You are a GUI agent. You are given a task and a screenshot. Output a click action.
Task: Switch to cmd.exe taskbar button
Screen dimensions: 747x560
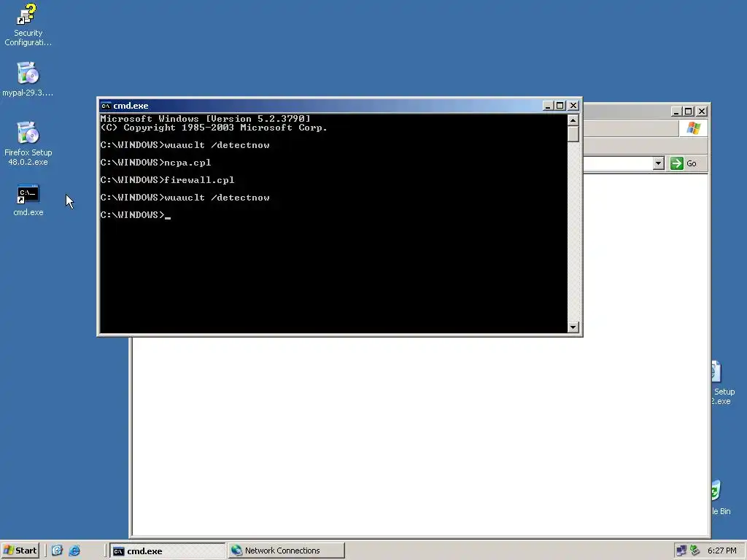point(167,551)
